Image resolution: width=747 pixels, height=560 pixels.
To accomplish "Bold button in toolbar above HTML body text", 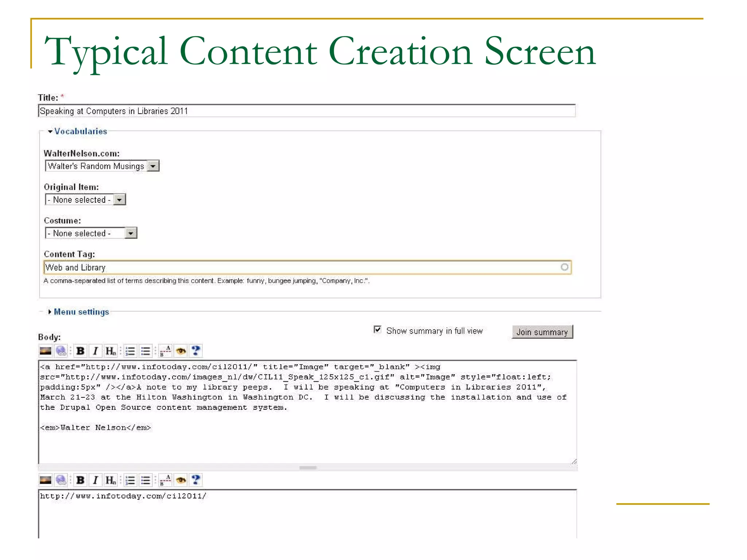I will pyautogui.click(x=80, y=351).
